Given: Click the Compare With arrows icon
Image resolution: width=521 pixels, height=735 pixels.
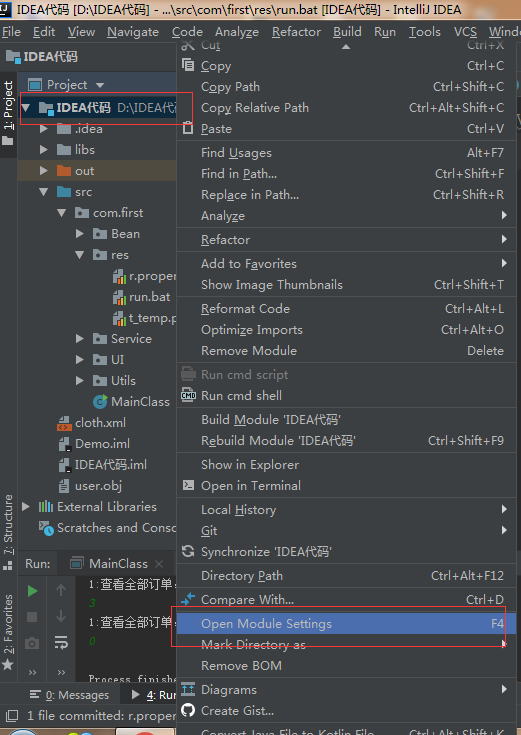Looking at the screenshot, I should click(188, 599).
